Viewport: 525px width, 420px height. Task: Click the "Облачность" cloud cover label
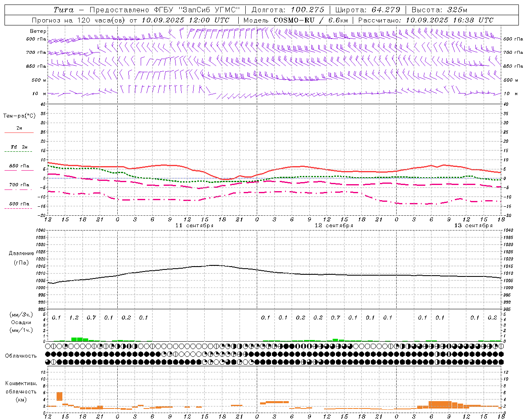coord(21,356)
